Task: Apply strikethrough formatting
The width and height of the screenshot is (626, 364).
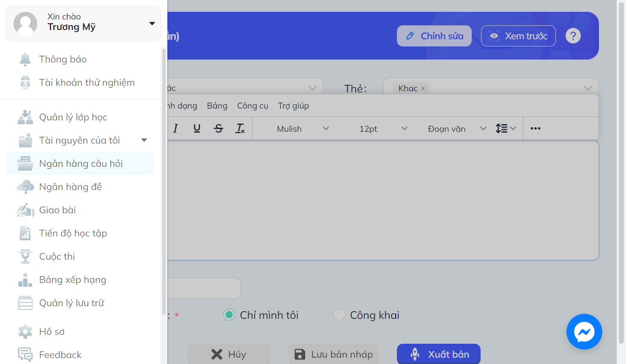Action: [219, 128]
